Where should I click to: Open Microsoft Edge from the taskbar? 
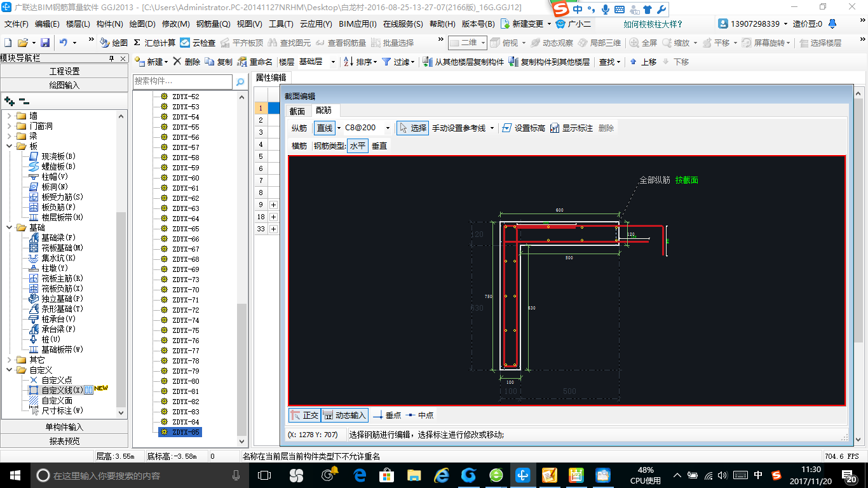(360, 475)
